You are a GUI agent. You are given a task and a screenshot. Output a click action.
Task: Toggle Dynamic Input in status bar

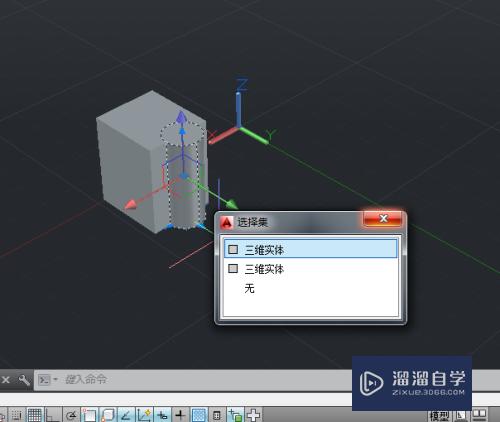tap(162, 415)
